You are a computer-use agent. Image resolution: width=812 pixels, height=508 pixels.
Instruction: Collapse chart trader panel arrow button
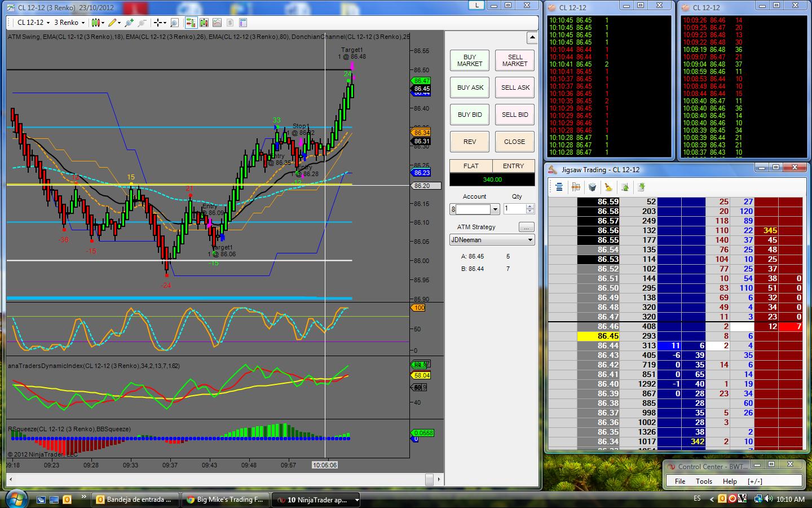point(532,38)
